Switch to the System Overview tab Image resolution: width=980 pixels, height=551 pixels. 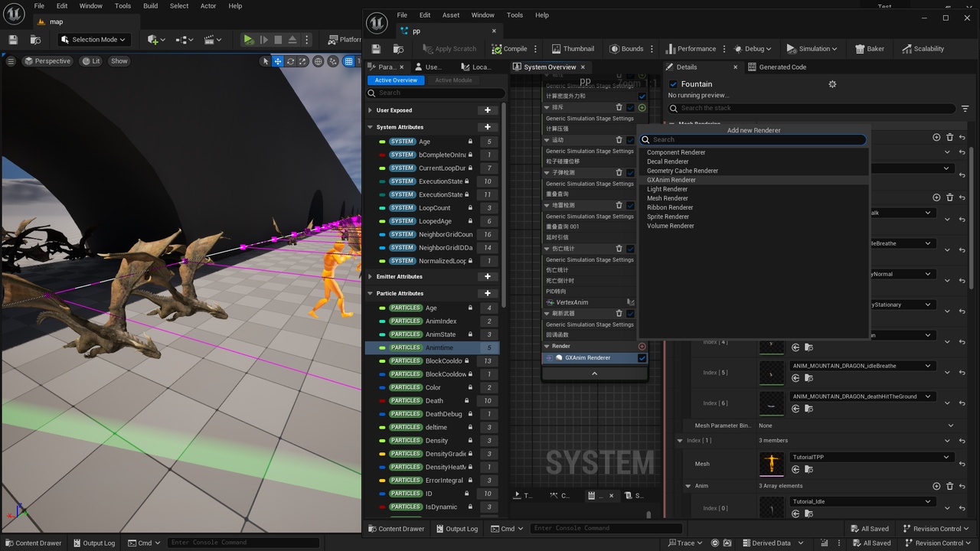(550, 67)
